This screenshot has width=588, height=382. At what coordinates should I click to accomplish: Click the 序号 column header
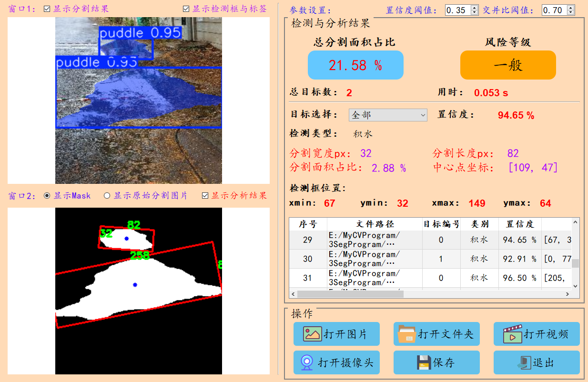pos(308,224)
